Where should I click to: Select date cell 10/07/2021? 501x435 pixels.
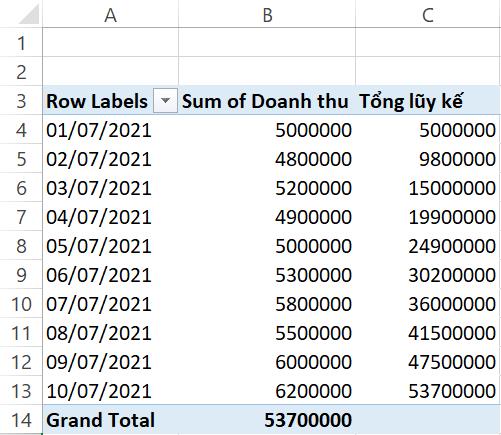pyautogui.click(x=110, y=391)
